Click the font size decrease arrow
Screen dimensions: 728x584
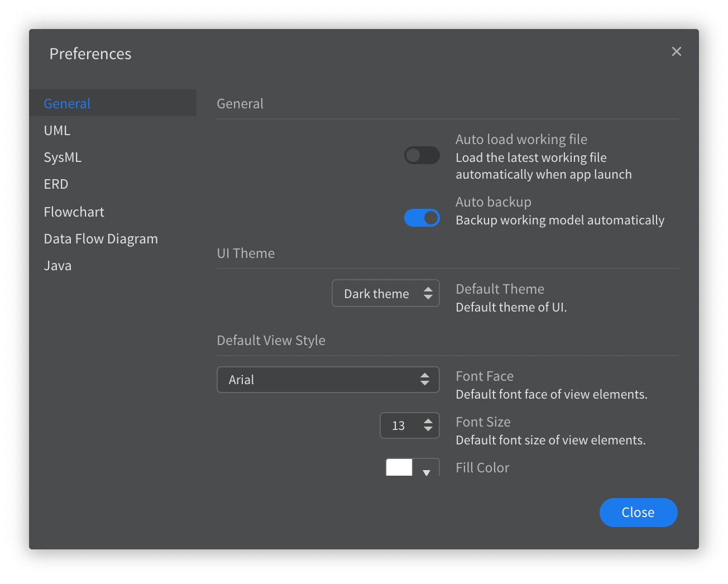[x=428, y=429]
